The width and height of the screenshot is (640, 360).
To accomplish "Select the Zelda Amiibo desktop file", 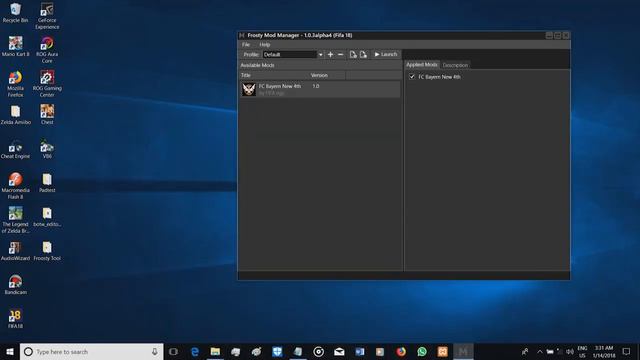I will pos(16,115).
